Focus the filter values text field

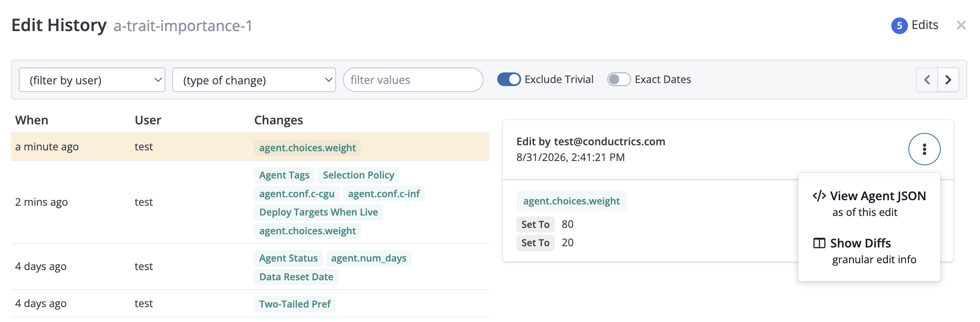pos(413,80)
